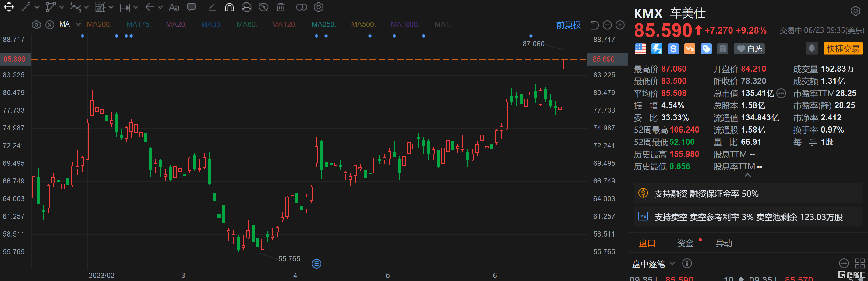The height and width of the screenshot is (281, 868).
Task: Click the gray notes bookmark icon
Action: (723, 49)
